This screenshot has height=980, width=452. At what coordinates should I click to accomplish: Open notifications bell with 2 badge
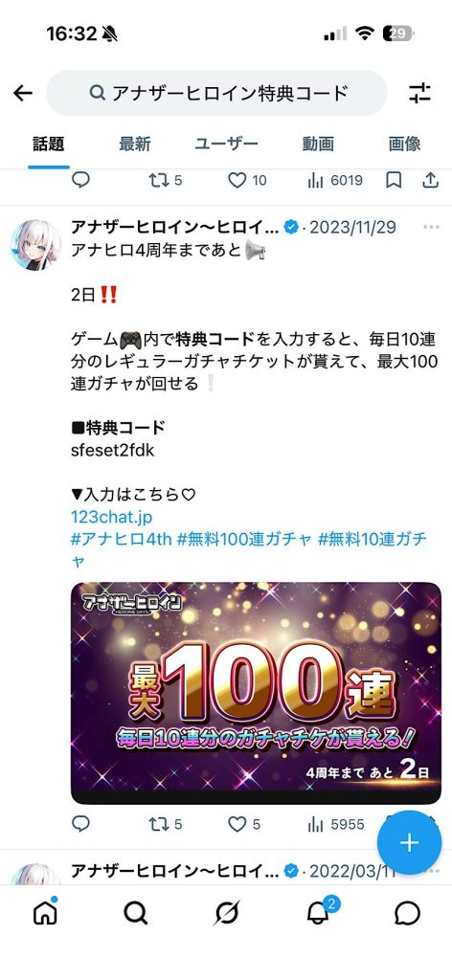point(318,912)
